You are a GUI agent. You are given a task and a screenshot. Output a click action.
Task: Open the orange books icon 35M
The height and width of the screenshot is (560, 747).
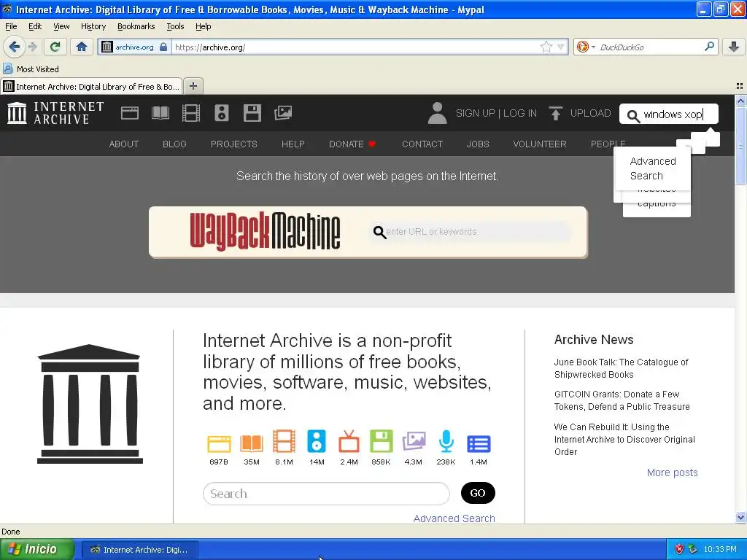(x=252, y=443)
